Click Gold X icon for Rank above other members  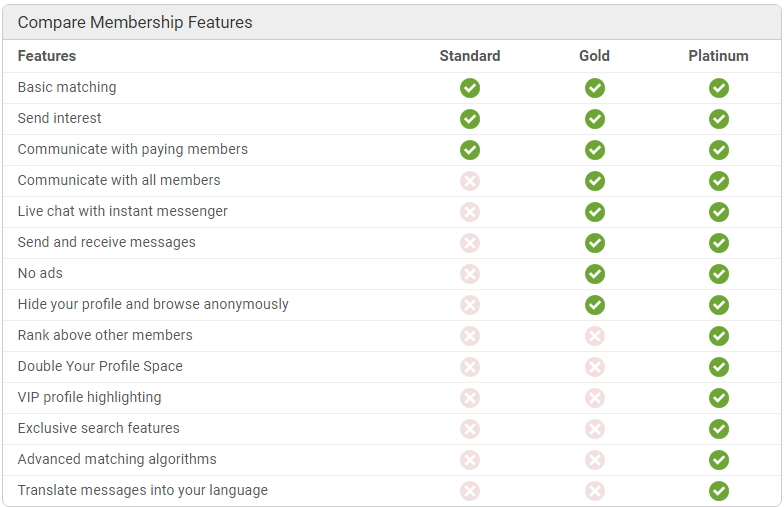click(594, 336)
